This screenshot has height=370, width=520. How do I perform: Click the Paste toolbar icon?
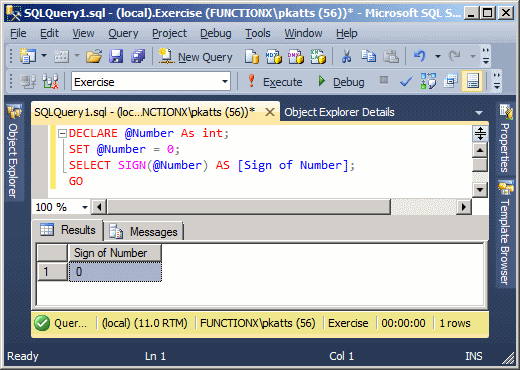390,56
